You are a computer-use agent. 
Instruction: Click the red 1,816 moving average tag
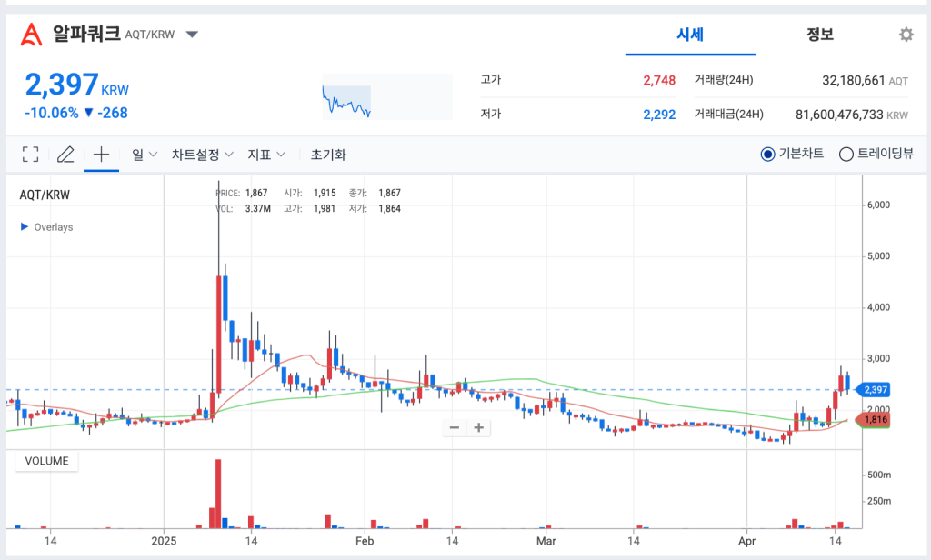pos(872,420)
